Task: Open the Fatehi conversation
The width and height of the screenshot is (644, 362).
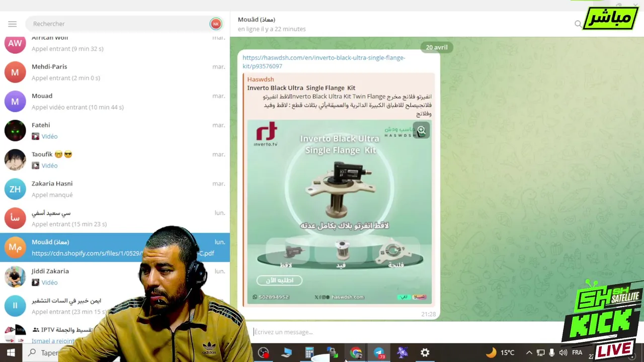Action: pos(115,130)
